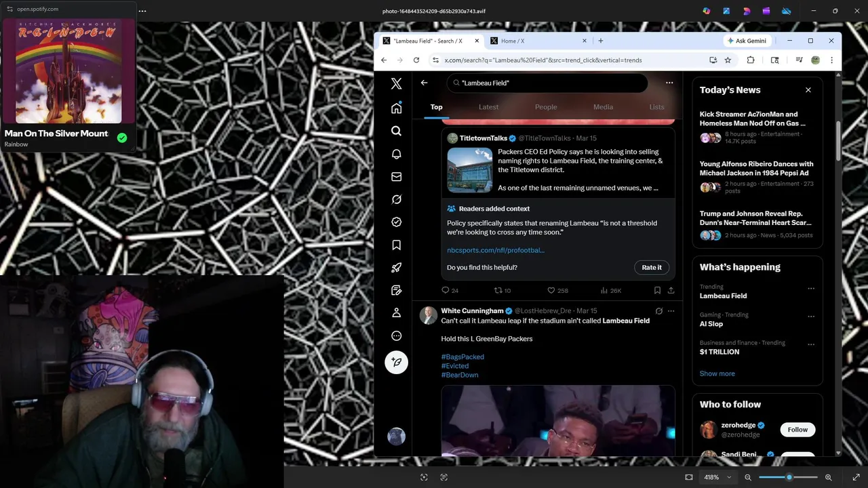Open X home from the sidebar house icon
This screenshot has height=488, width=868.
(x=397, y=108)
